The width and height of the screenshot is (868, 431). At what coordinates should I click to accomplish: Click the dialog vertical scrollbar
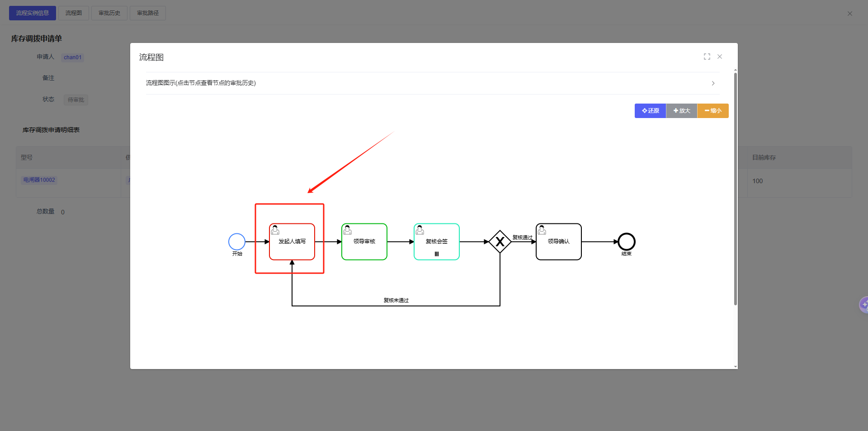tap(736, 190)
